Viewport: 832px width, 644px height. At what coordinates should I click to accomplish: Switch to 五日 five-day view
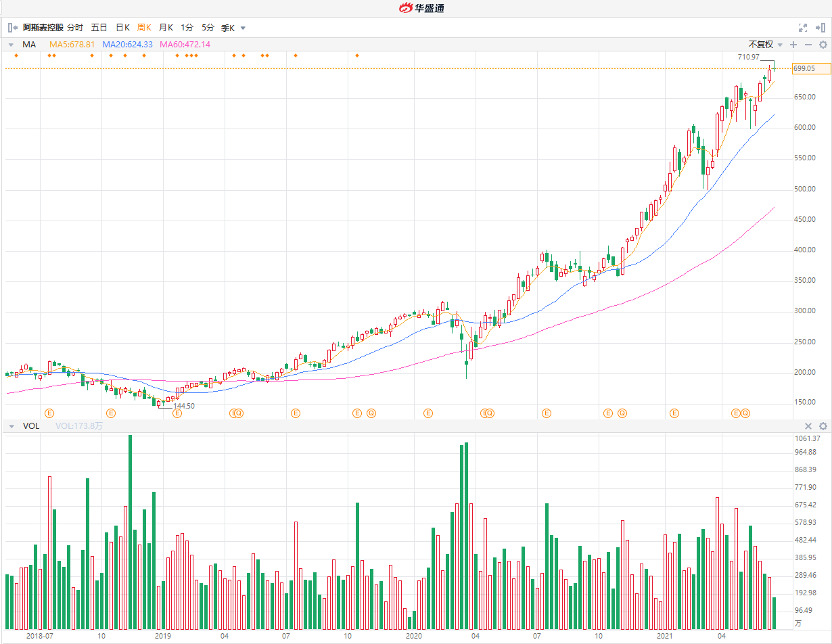pos(99,28)
